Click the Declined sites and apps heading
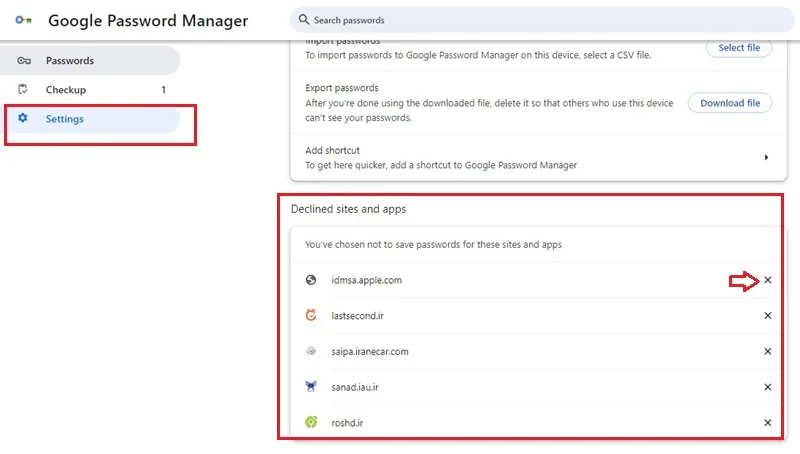 [348, 209]
